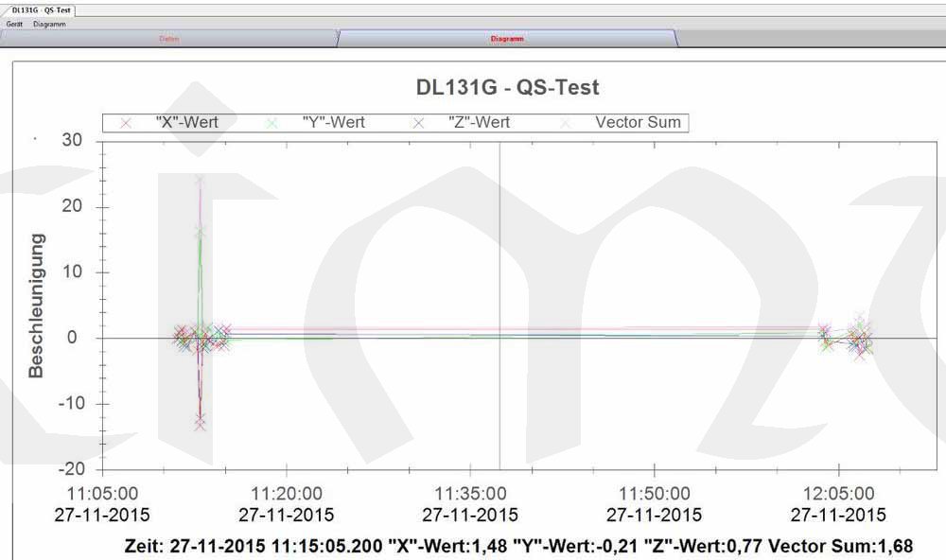946x560 pixels.
Task: Click the Z-Wert legend cross marker
Action: click(419, 123)
